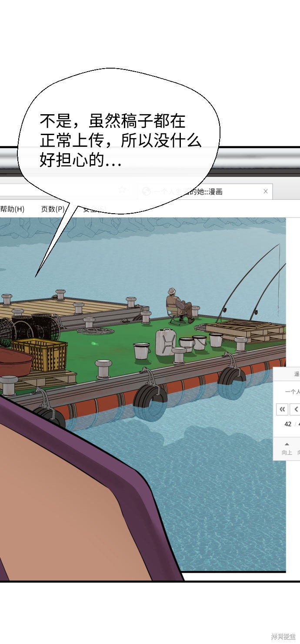Screen dimensions: 300x644
Task: Click the 一个人 title text in remote panel
Action: [292, 392]
